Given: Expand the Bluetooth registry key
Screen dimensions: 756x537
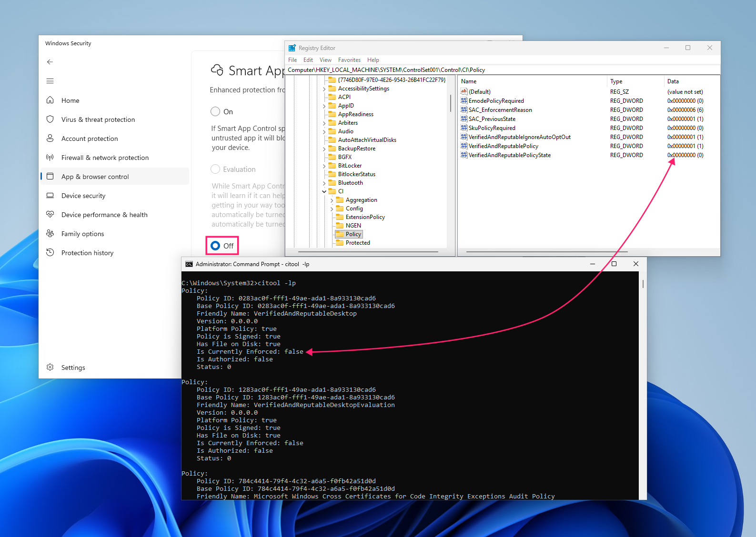Looking at the screenshot, I should pos(324,183).
